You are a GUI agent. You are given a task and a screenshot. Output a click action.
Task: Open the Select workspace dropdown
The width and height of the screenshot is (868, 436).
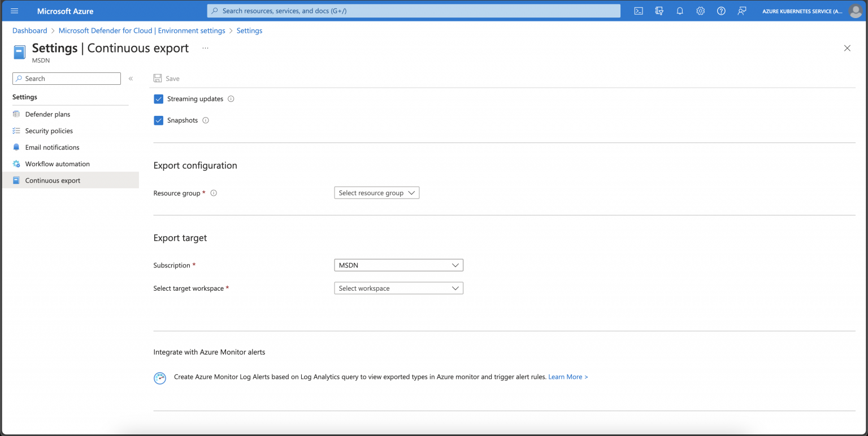pyautogui.click(x=398, y=288)
